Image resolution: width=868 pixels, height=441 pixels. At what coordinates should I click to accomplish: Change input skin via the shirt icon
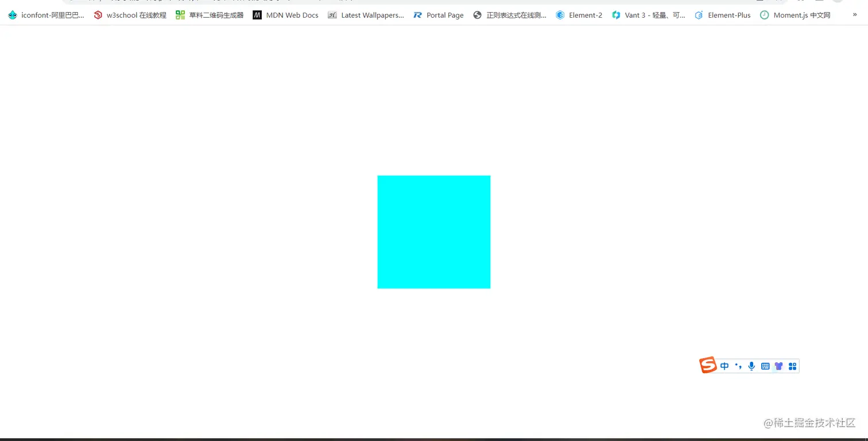(x=778, y=366)
